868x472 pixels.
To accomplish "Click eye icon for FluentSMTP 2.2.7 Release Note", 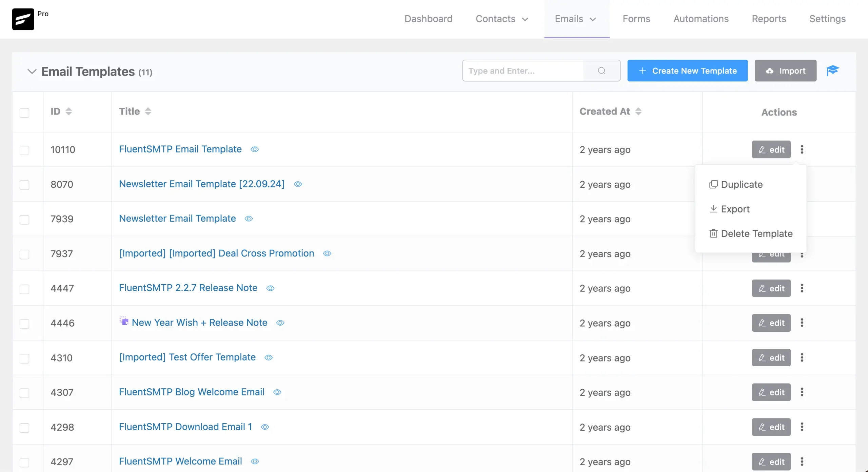I will [x=270, y=288].
